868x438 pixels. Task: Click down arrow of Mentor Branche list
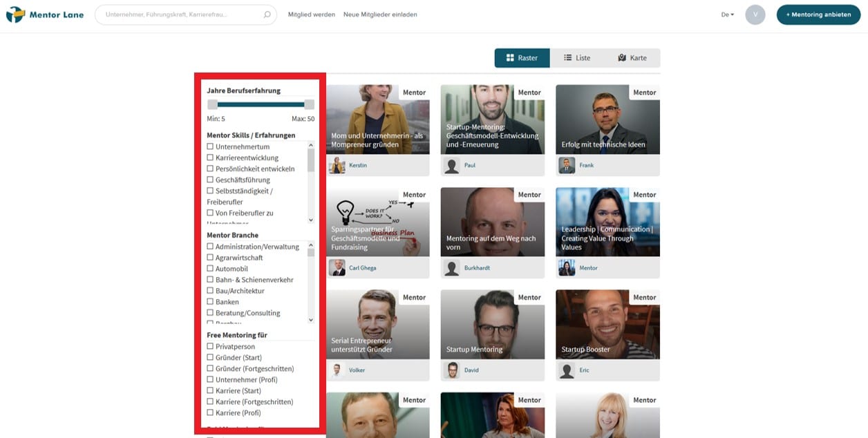[x=311, y=320]
